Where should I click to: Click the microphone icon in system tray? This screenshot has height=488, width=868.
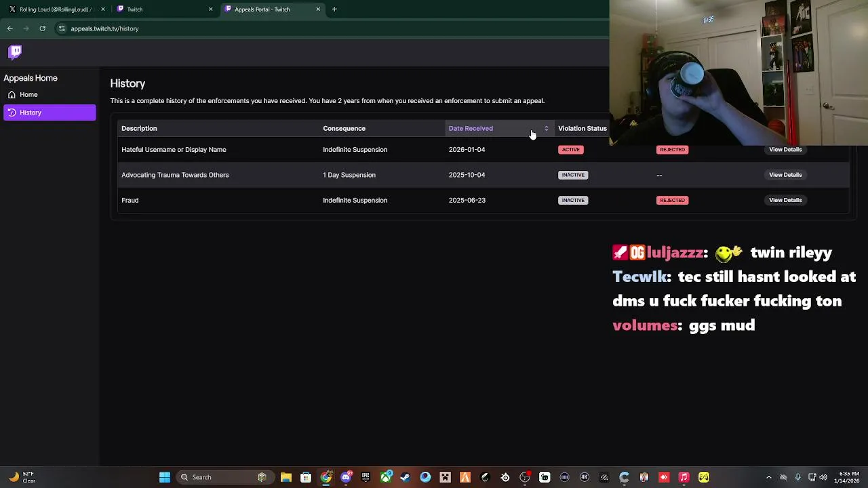click(797, 477)
